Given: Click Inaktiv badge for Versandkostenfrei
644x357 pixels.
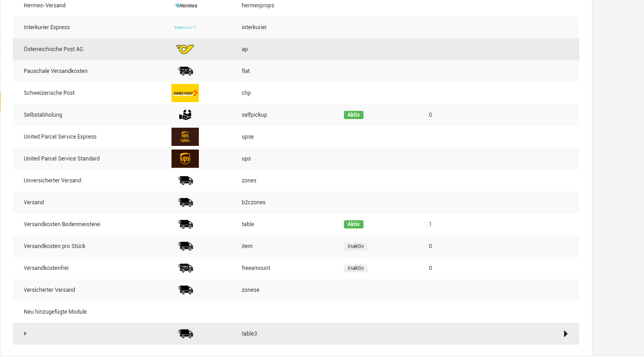Looking at the screenshot, I should click(355, 268).
